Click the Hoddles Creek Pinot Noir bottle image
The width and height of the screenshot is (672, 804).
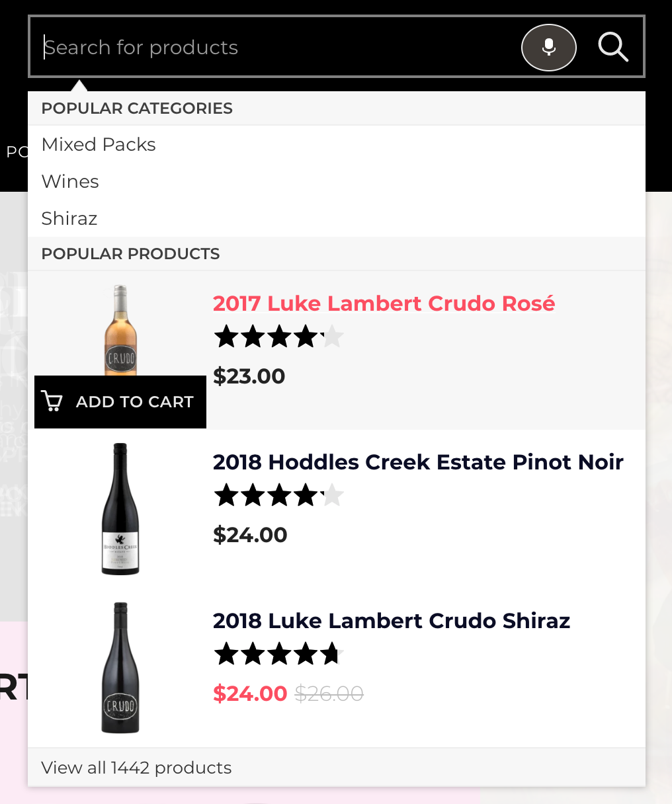click(x=120, y=508)
